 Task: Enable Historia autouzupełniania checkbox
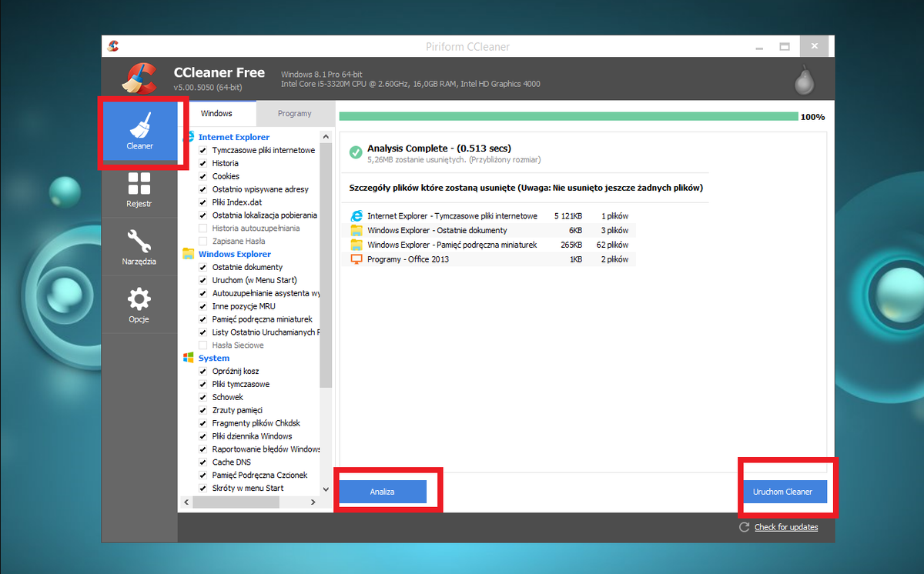pyautogui.click(x=203, y=229)
